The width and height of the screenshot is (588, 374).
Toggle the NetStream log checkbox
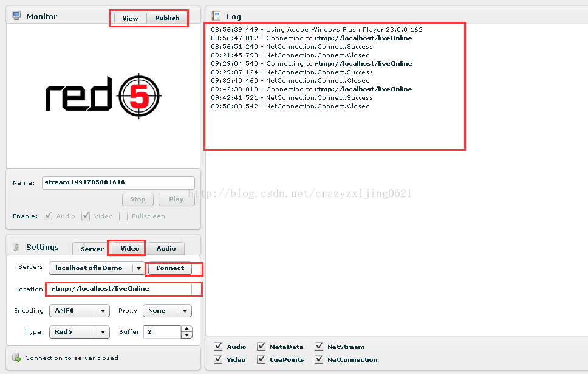pyautogui.click(x=319, y=347)
